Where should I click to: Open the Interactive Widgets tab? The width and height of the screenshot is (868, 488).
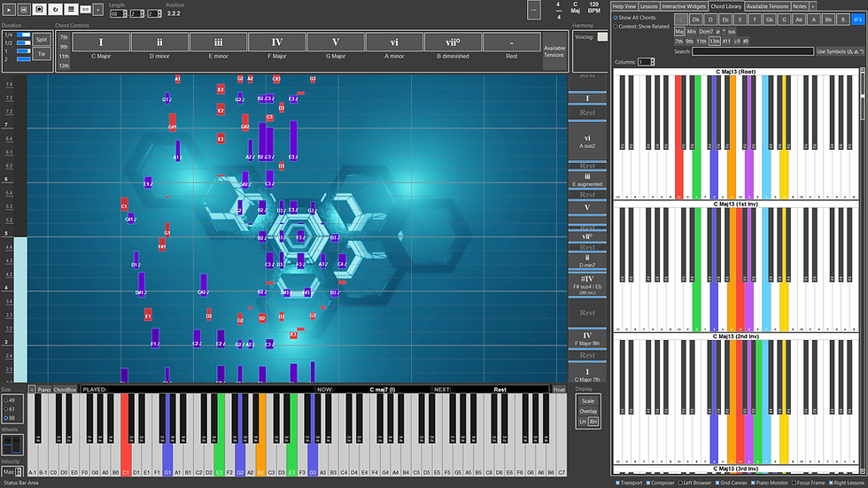coord(684,6)
